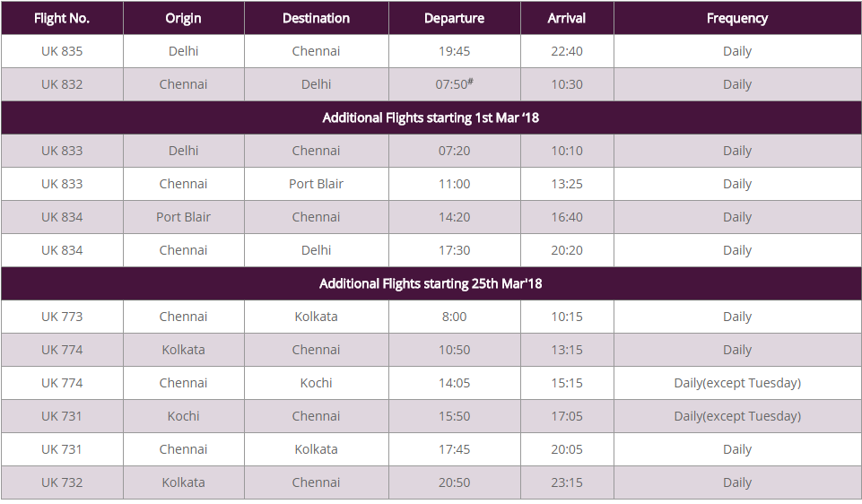Click the 19:45 departure time

(x=454, y=51)
